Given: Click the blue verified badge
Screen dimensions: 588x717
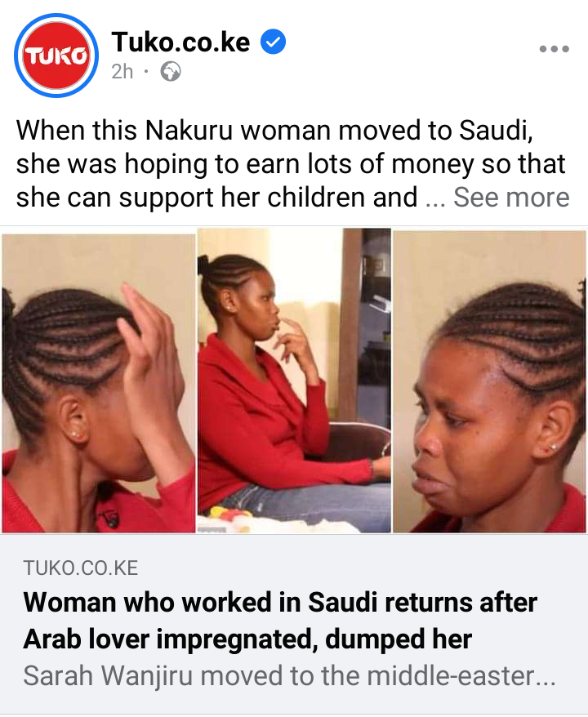Looking at the screenshot, I should 273,42.
